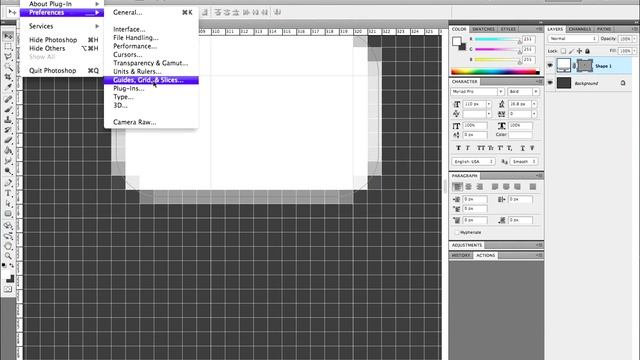The width and height of the screenshot is (640, 360).
Task: Open the Opacity dropdown arrow
Action: pyautogui.click(x=634, y=39)
